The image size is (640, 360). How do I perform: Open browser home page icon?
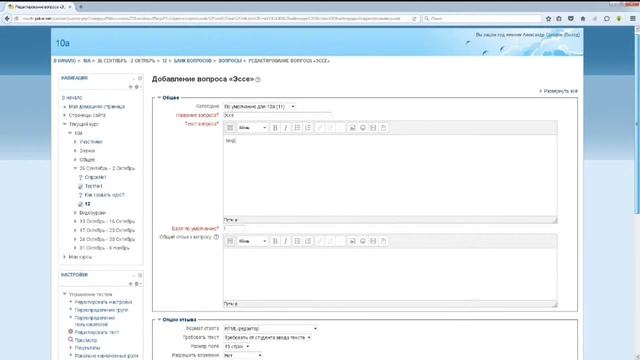583,18
